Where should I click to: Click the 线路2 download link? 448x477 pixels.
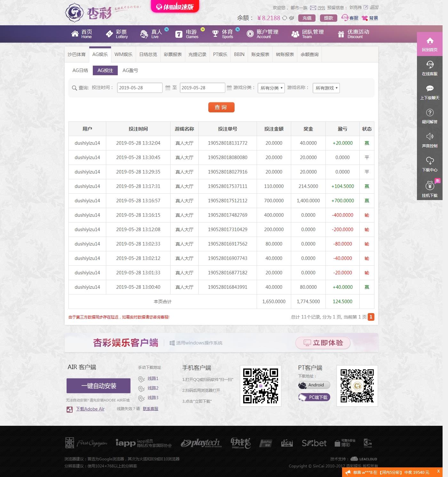point(153,388)
